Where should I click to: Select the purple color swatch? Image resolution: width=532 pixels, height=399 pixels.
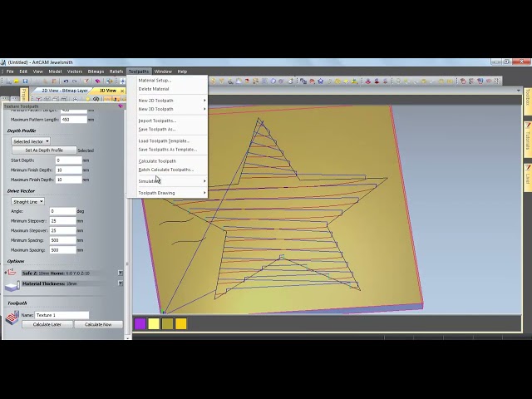(140, 323)
